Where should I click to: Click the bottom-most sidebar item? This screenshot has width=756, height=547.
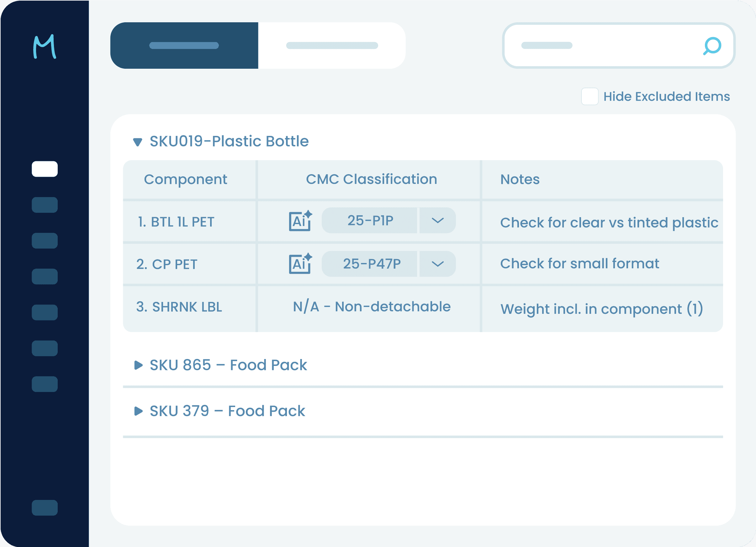click(45, 508)
